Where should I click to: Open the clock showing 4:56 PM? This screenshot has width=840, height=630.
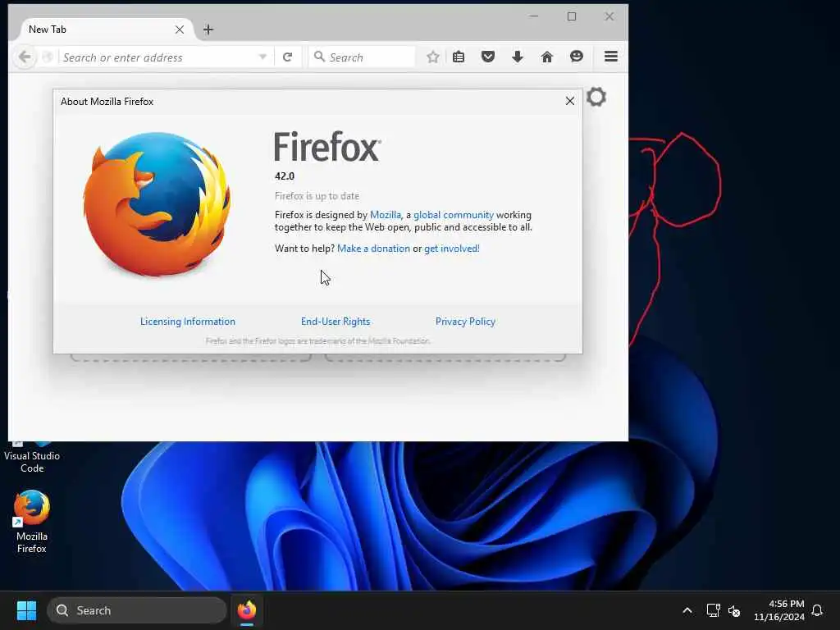tap(779, 610)
